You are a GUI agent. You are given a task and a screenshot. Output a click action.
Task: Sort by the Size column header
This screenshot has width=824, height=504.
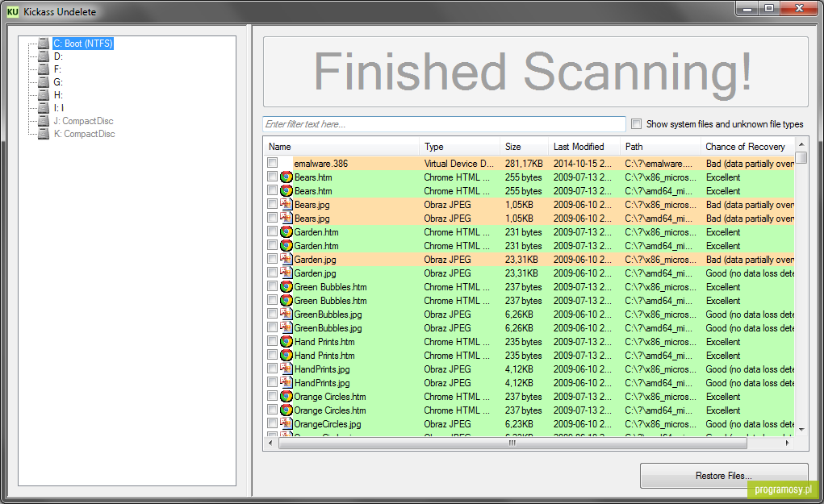[524, 147]
